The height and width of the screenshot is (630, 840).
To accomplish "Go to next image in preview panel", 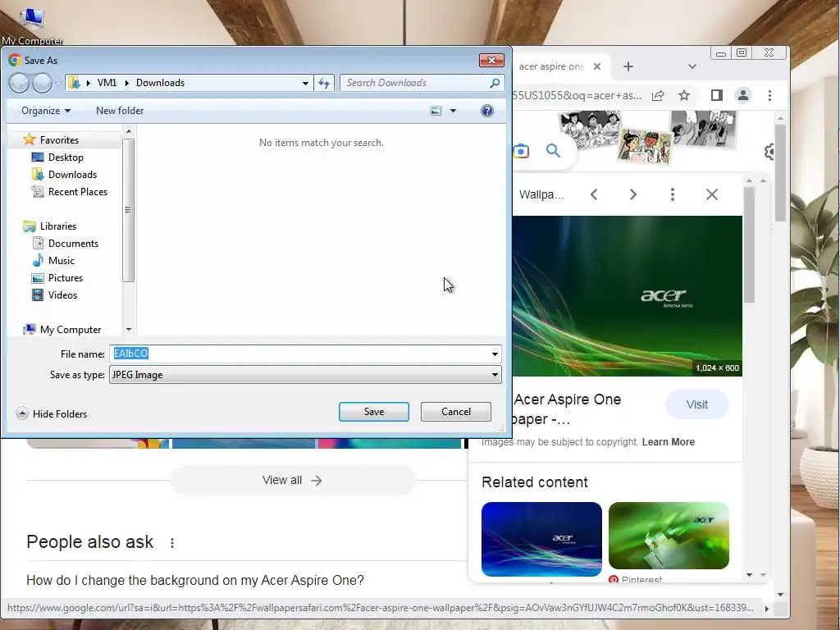I will click(x=632, y=194).
